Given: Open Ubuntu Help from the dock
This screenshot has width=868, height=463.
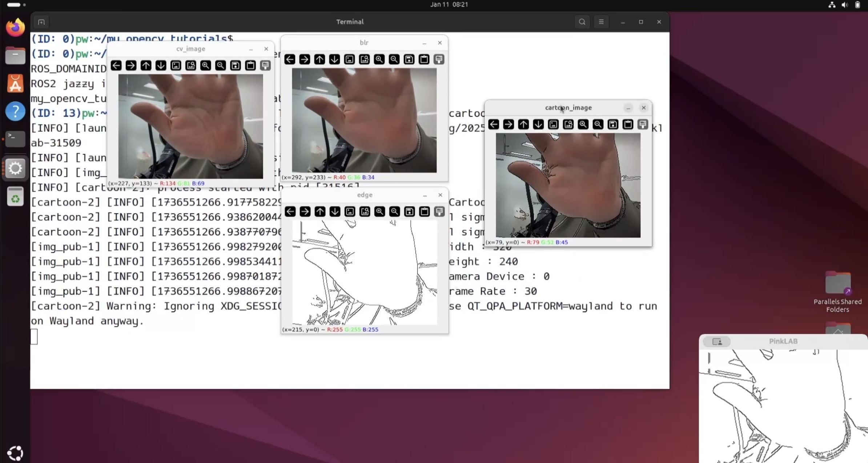Looking at the screenshot, I should (x=15, y=111).
